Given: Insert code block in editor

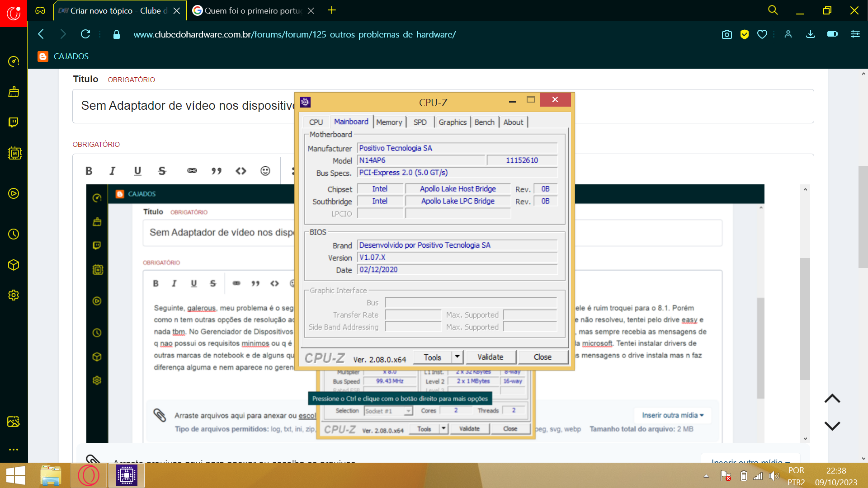Looking at the screenshot, I should 241,171.
